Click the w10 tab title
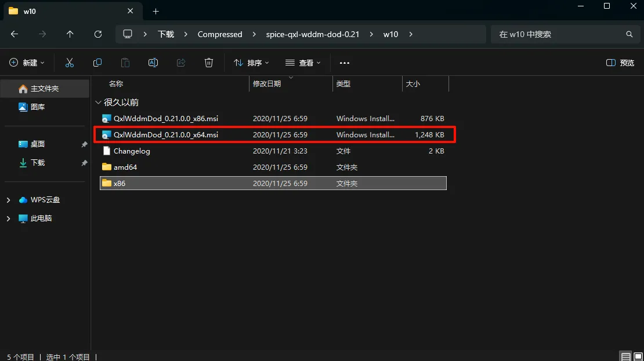The height and width of the screenshot is (361, 644). pos(30,12)
